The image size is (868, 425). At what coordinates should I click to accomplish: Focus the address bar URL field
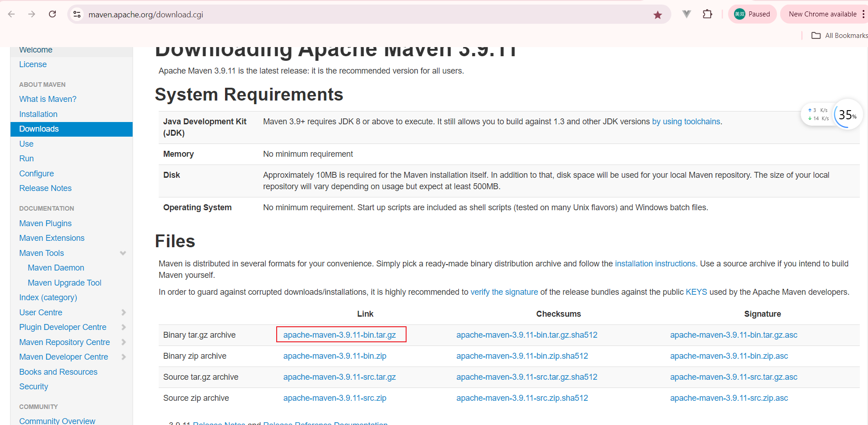tap(366, 15)
